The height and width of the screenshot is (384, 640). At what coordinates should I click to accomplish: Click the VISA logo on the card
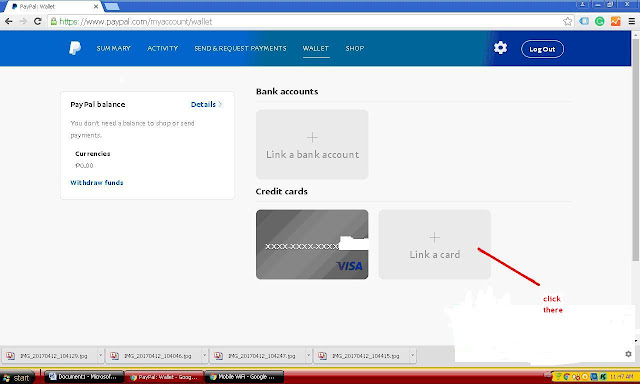point(349,266)
